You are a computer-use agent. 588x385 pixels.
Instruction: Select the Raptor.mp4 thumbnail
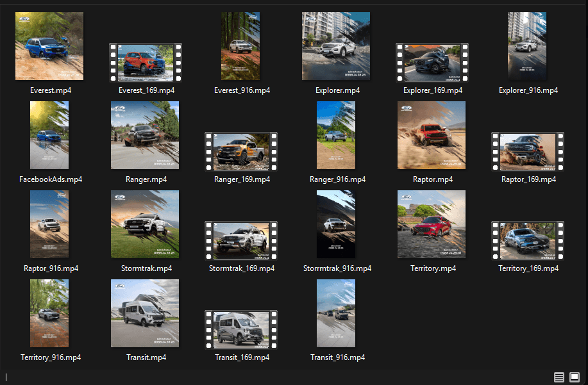tap(432, 135)
